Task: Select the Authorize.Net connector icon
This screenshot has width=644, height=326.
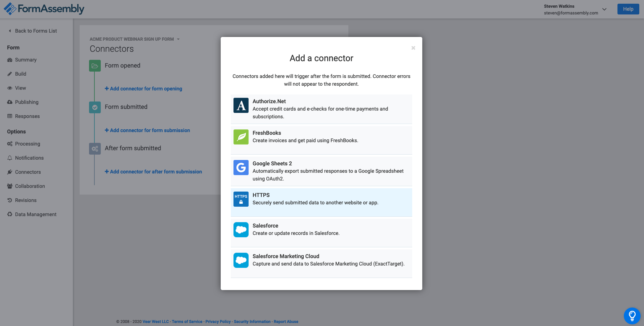Action: click(x=241, y=106)
